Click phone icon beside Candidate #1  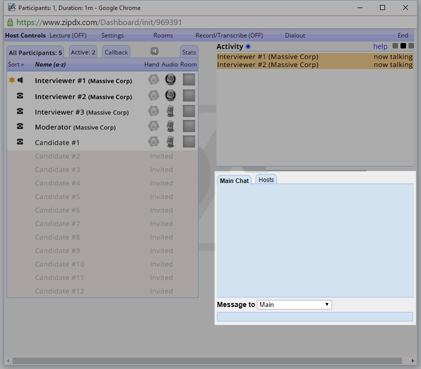tap(20, 142)
